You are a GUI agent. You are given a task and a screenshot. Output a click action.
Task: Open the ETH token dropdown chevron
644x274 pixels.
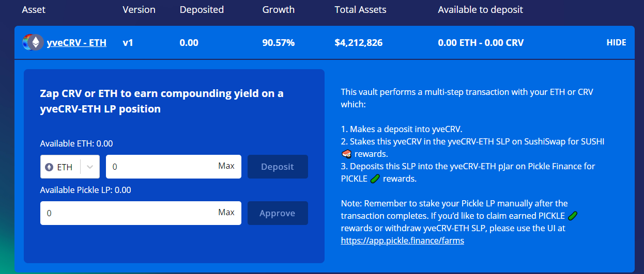point(90,167)
